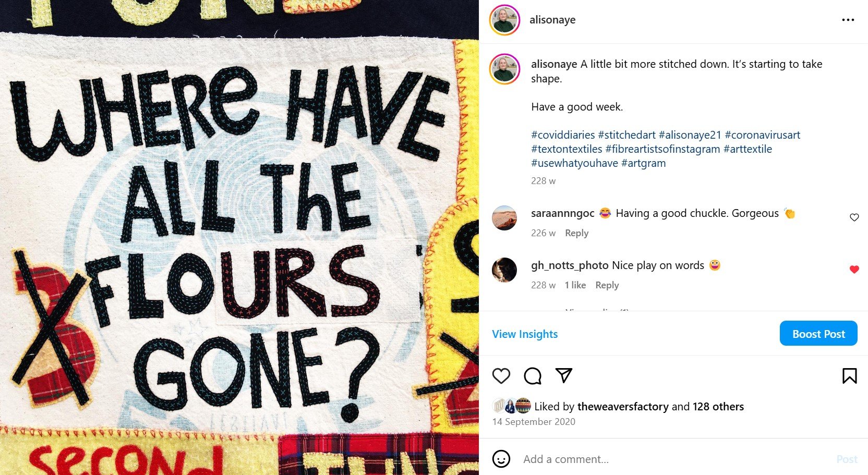
Task: Show the 1 like on gh_notts_photo comment
Action: pyautogui.click(x=575, y=285)
